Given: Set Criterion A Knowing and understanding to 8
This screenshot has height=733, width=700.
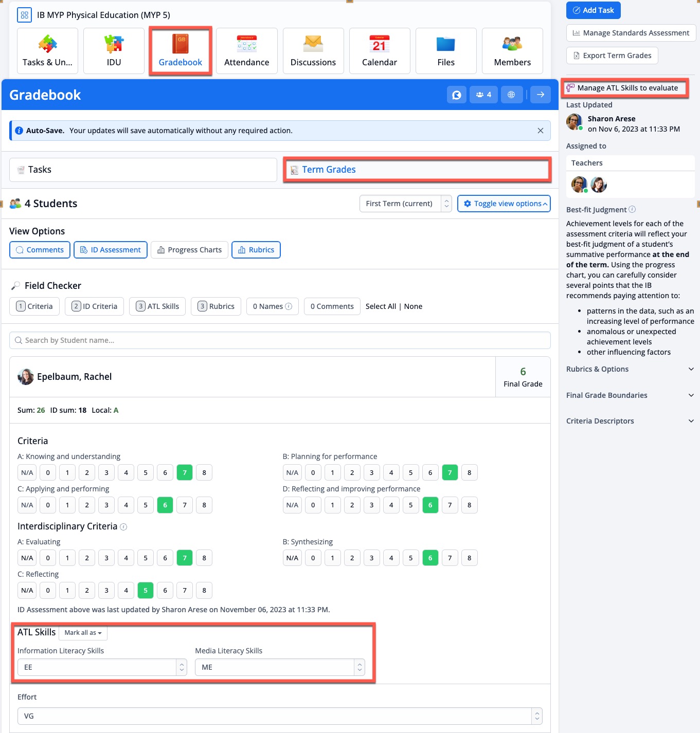Looking at the screenshot, I should [x=204, y=472].
